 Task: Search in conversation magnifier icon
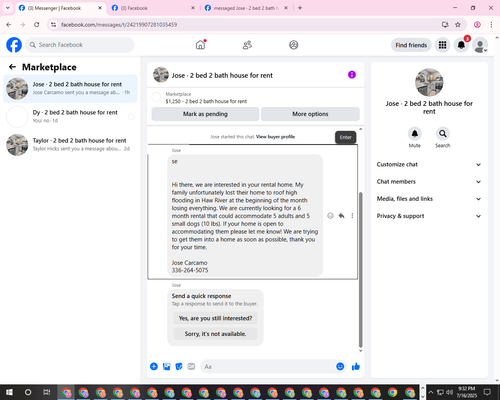pyautogui.click(x=443, y=134)
